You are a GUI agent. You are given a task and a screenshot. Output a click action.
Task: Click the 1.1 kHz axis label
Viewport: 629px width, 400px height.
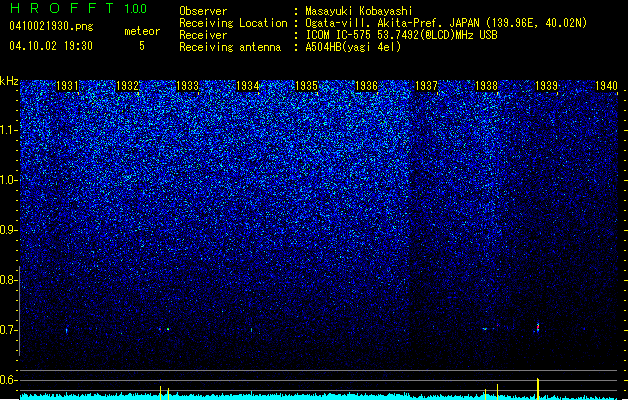point(8,130)
